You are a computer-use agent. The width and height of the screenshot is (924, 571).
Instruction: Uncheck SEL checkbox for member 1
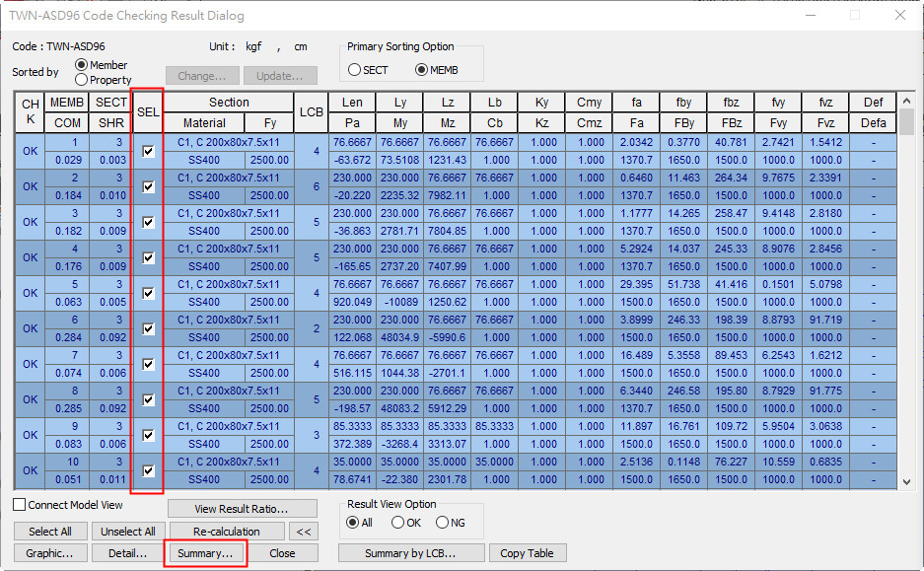click(149, 152)
